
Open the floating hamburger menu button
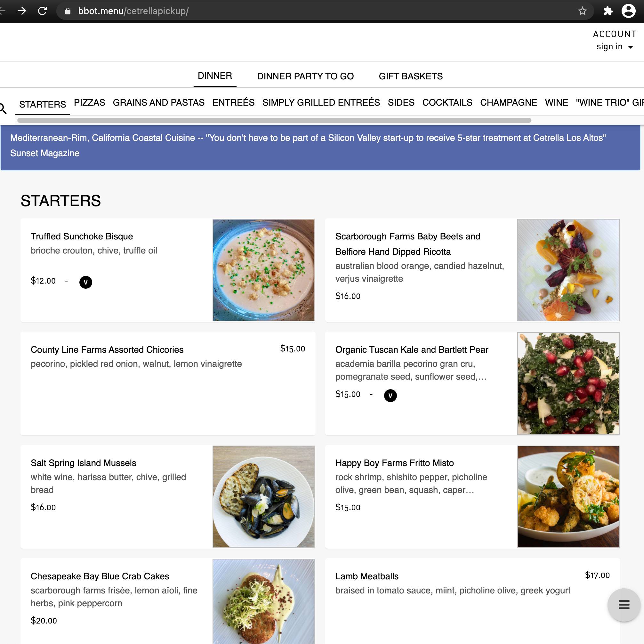(x=624, y=605)
